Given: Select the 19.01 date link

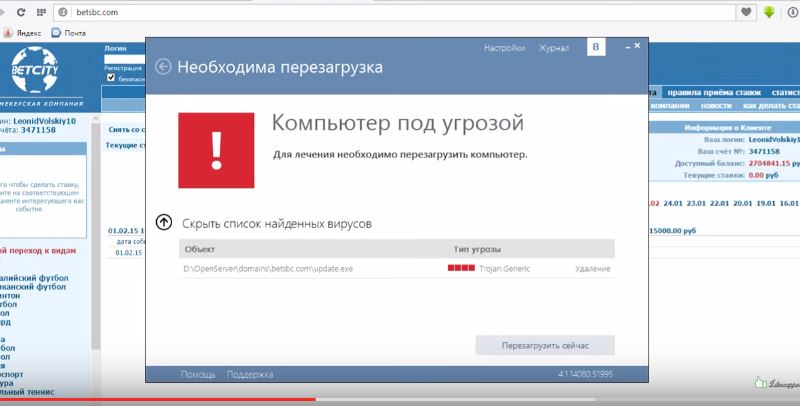Looking at the screenshot, I should [766, 203].
